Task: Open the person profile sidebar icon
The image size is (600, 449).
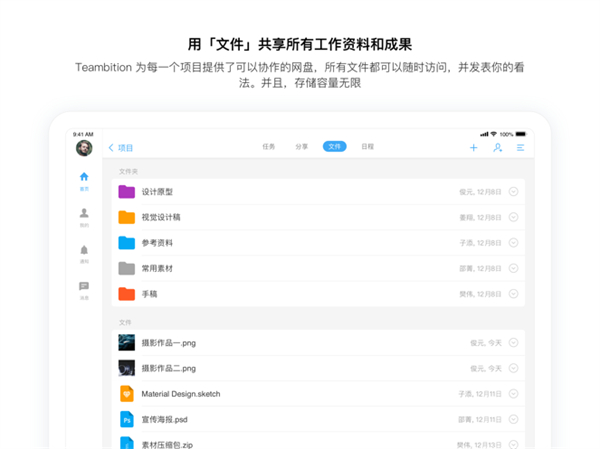Action: [84, 213]
